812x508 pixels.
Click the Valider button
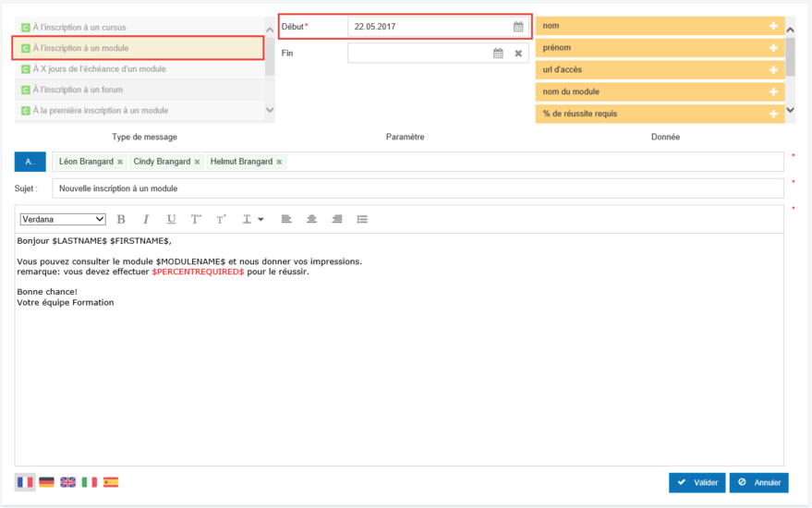click(697, 482)
